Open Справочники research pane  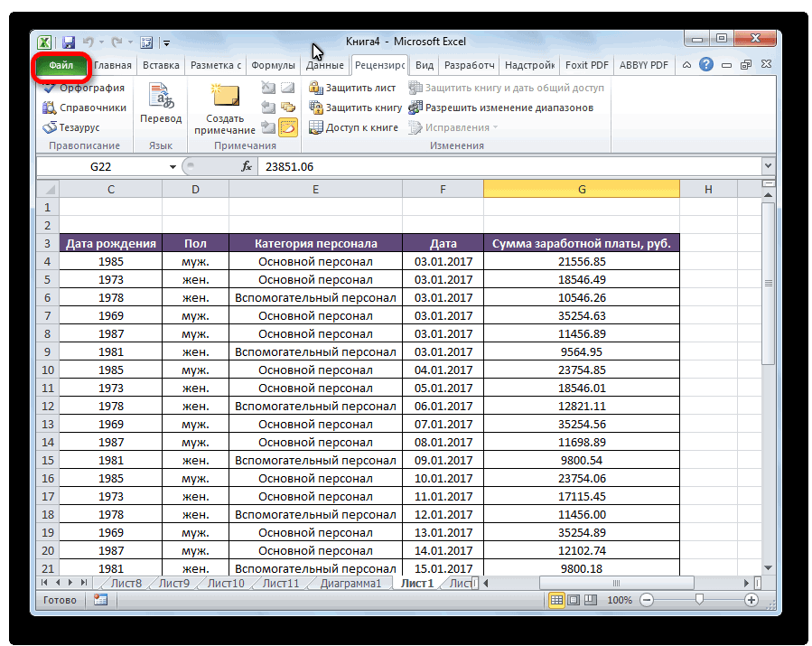tap(84, 108)
